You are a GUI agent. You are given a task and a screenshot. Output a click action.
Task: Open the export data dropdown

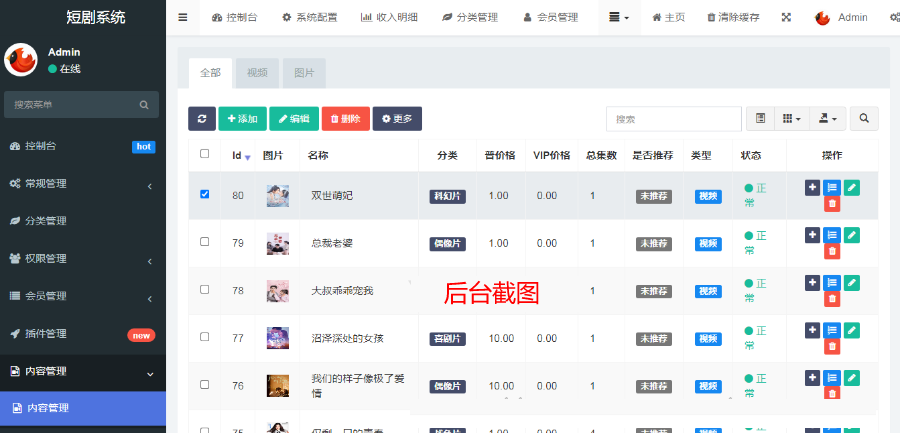pos(827,119)
